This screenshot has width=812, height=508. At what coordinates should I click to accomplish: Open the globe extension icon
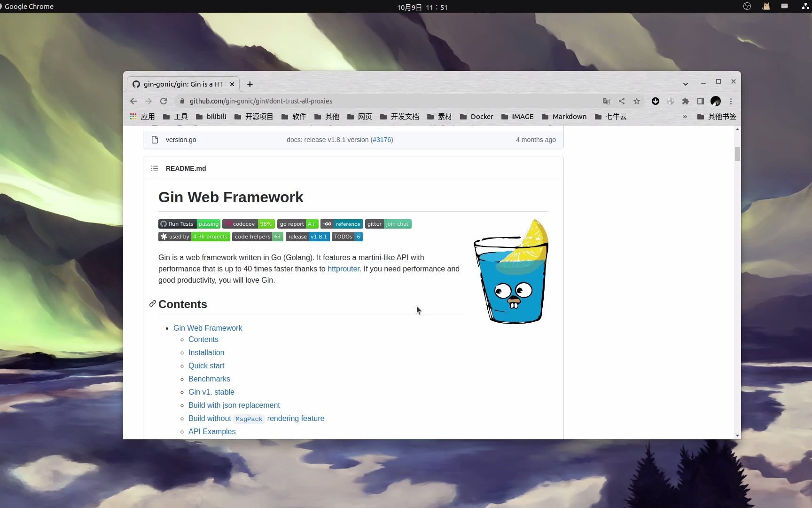[671, 101]
